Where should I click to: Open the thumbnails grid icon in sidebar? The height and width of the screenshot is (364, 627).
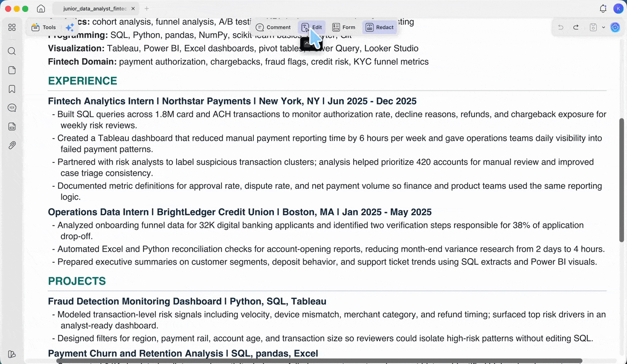(x=12, y=27)
